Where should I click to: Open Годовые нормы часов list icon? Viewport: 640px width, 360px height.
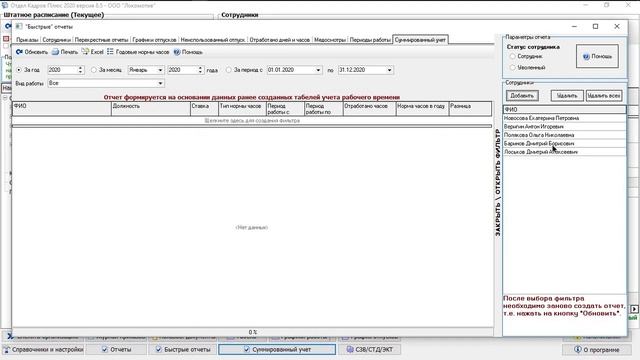click(110, 51)
